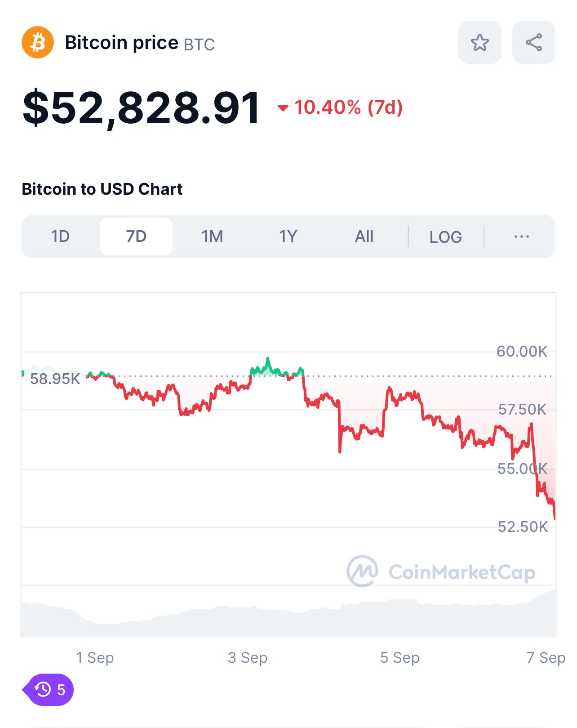Click the 10.40% (7d) change label
The image size is (577, 728).
[x=348, y=107]
